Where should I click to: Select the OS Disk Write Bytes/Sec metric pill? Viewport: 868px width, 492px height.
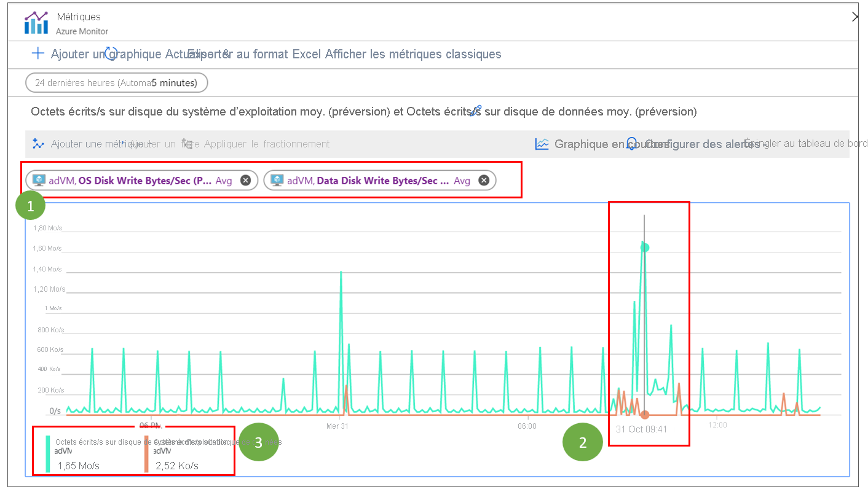[141, 181]
